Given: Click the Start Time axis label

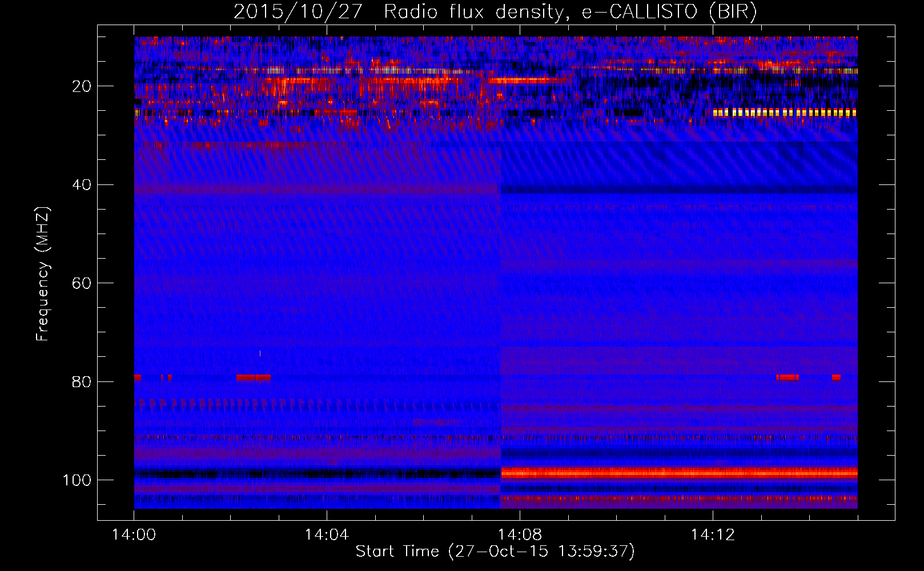Looking at the screenshot, I should pos(495,552).
